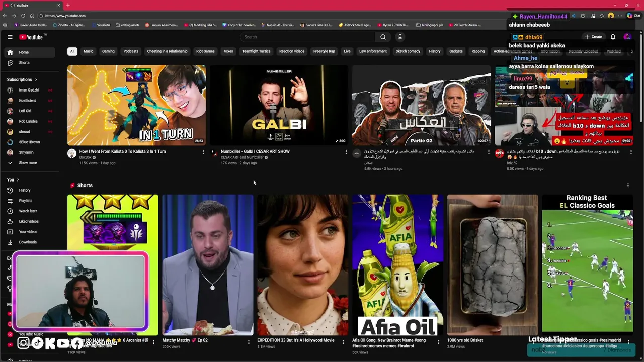Select the Freestyle Rap filter chip
Viewport: 644px width, 362px height.
tap(324, 51)
